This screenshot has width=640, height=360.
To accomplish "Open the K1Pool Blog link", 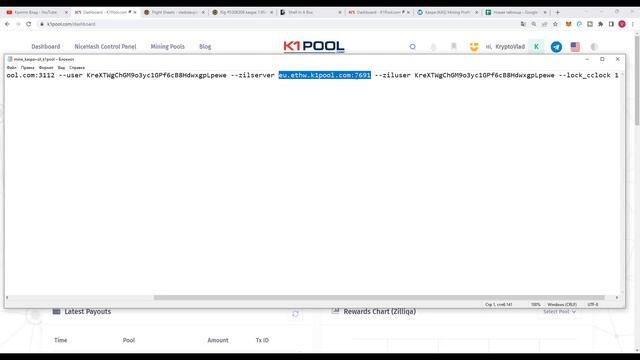I will [x=205, y=47].
